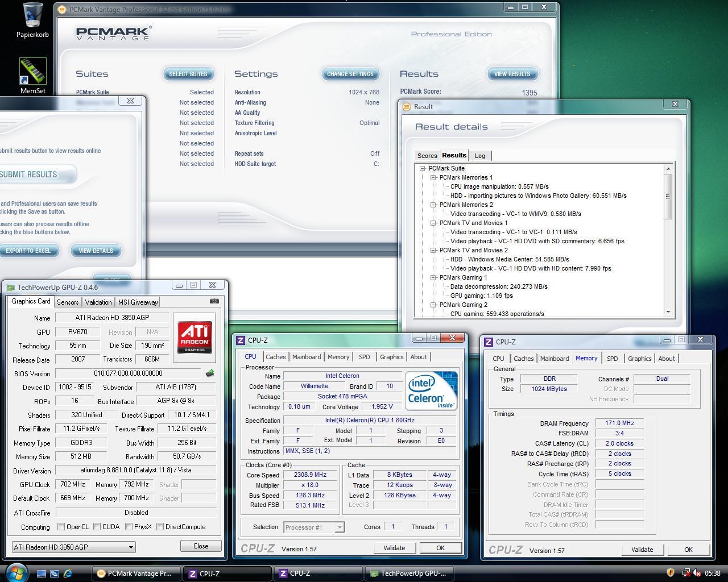The width and height of the screenshot is (728, 582).
Task: Open the Papierkorb recycle bin icon
Action: (32, 20)
